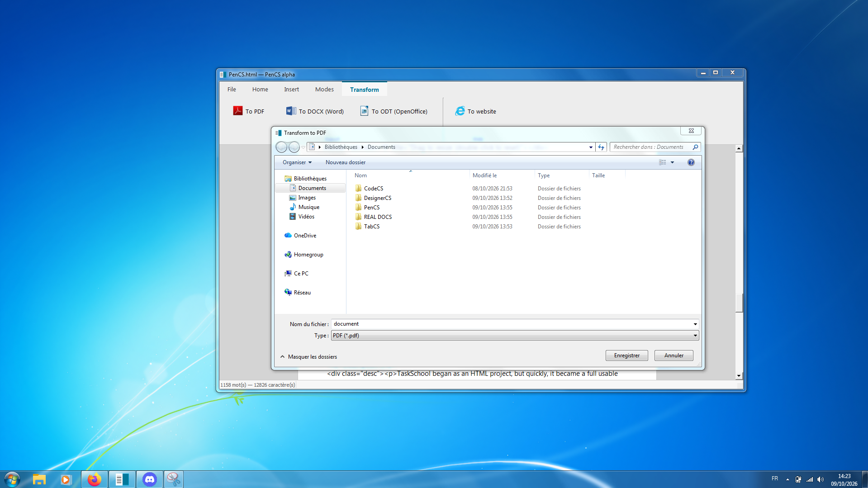Sort by Modifié le column header
Viewport: 868px width, 488px height.
[484, 175]
